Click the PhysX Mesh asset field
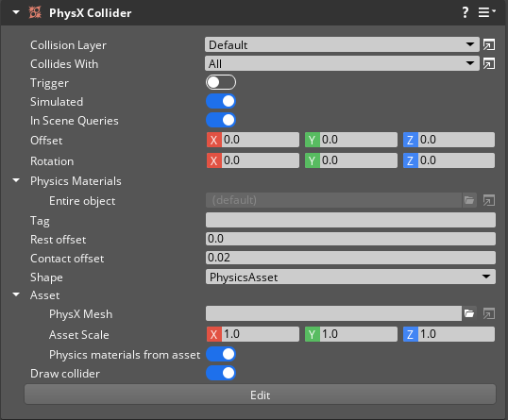The width and height of the screenshot is (508, 420). tap(333, 313)
